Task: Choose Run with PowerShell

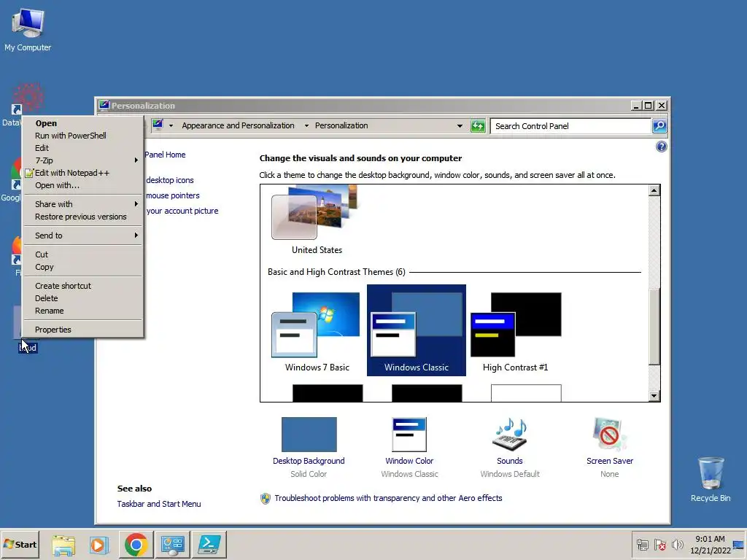Action: click(82, 136)
